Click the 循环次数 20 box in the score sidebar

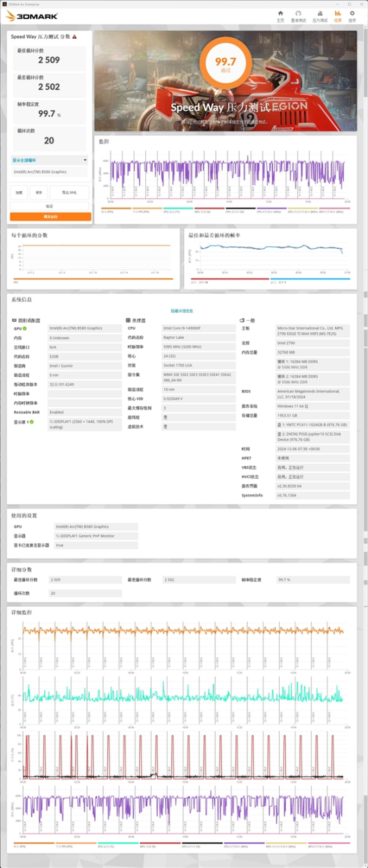49,138
